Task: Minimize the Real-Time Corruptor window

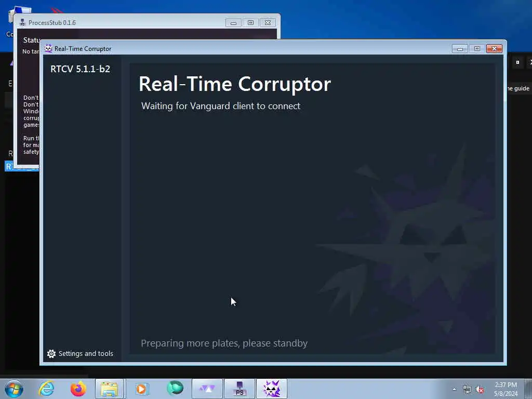Action: click(x=460, y=49)
